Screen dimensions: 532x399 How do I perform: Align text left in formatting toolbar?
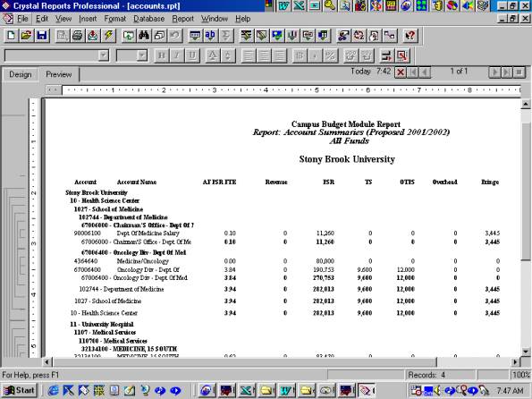249,55
